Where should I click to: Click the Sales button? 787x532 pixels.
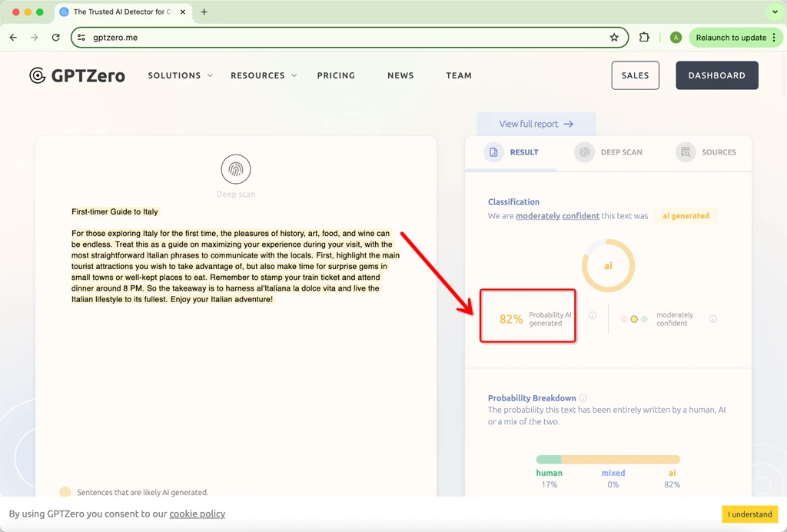[635, 75]
